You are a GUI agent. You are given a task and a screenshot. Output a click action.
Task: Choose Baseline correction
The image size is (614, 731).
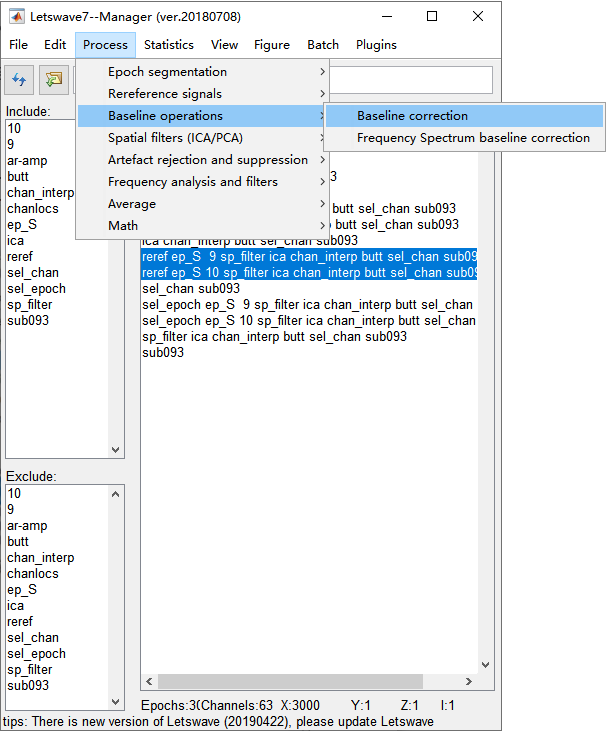coord(464,116)
